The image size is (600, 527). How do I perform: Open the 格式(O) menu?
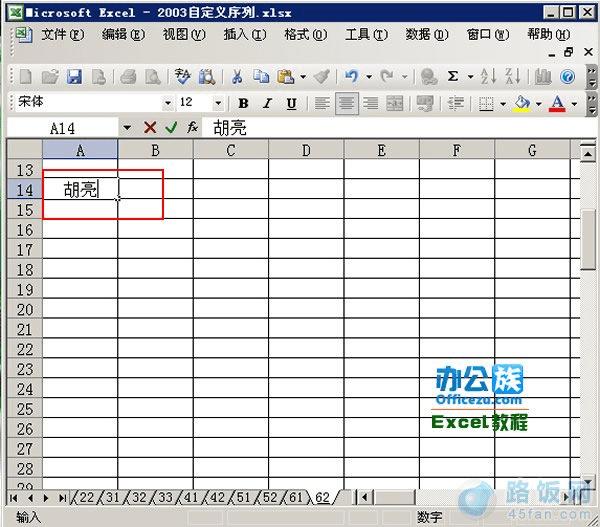(x=306, y=35)
